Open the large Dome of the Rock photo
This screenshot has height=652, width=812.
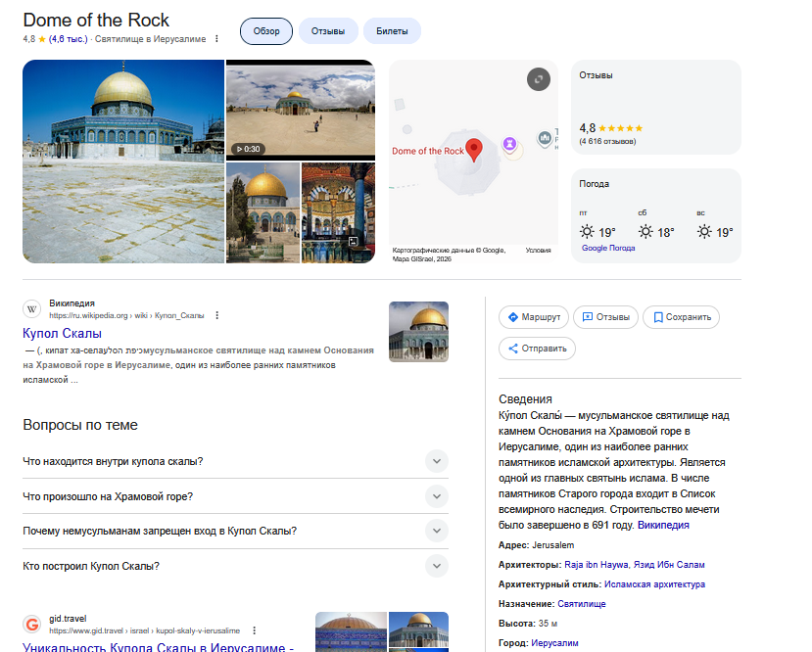point(123,162)
